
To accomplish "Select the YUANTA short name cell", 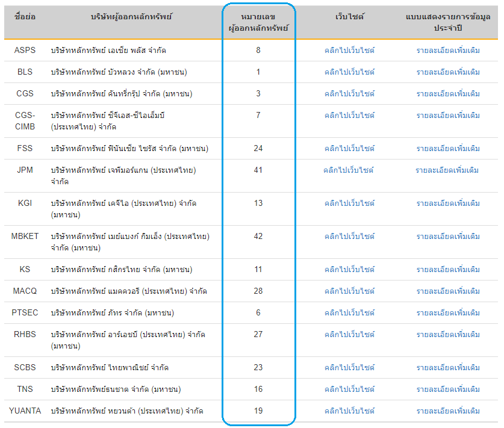I will pyautogui.click(x=25, y=411).
